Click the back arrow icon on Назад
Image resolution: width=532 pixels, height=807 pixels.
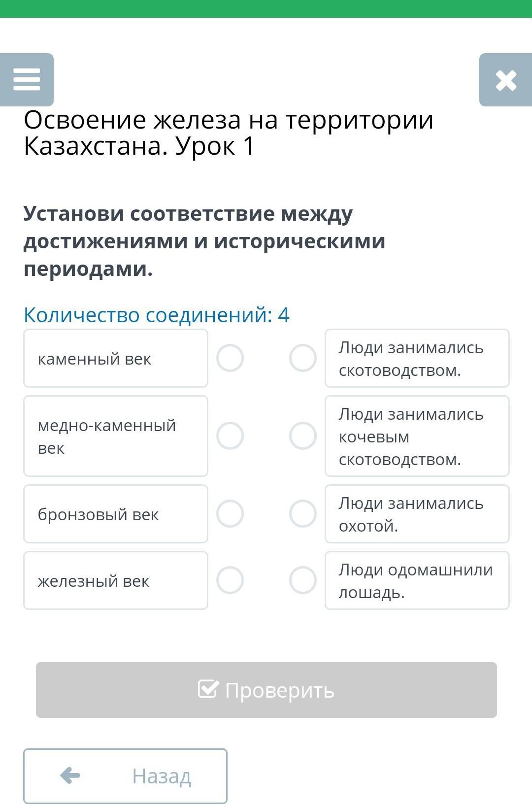[x=70, y=775]
